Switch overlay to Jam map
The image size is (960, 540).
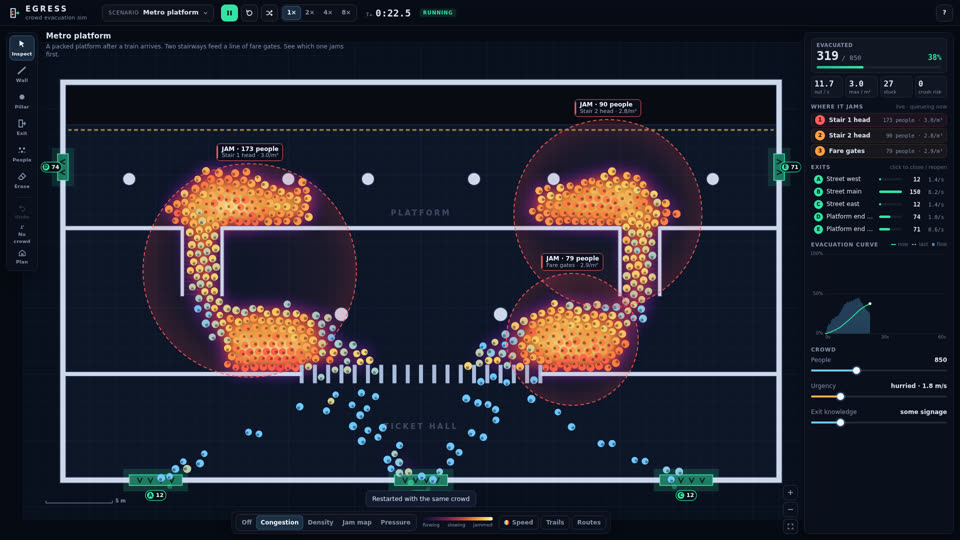pos(356,522)
